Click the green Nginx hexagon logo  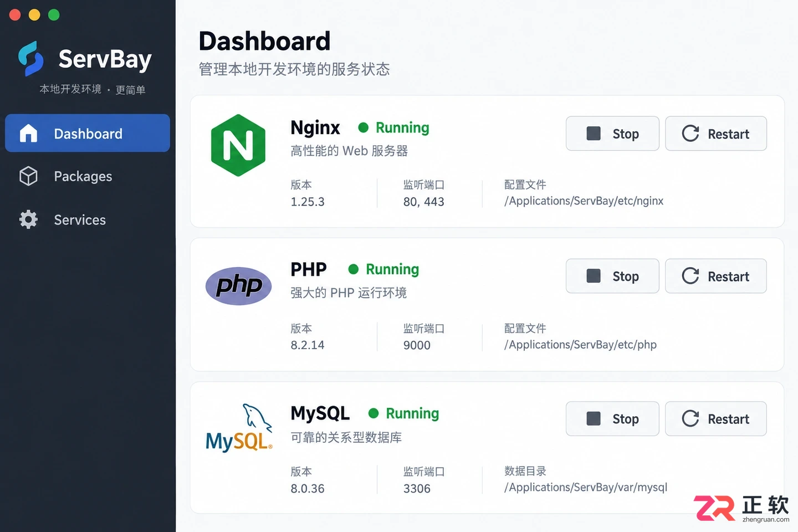[238, 145]
